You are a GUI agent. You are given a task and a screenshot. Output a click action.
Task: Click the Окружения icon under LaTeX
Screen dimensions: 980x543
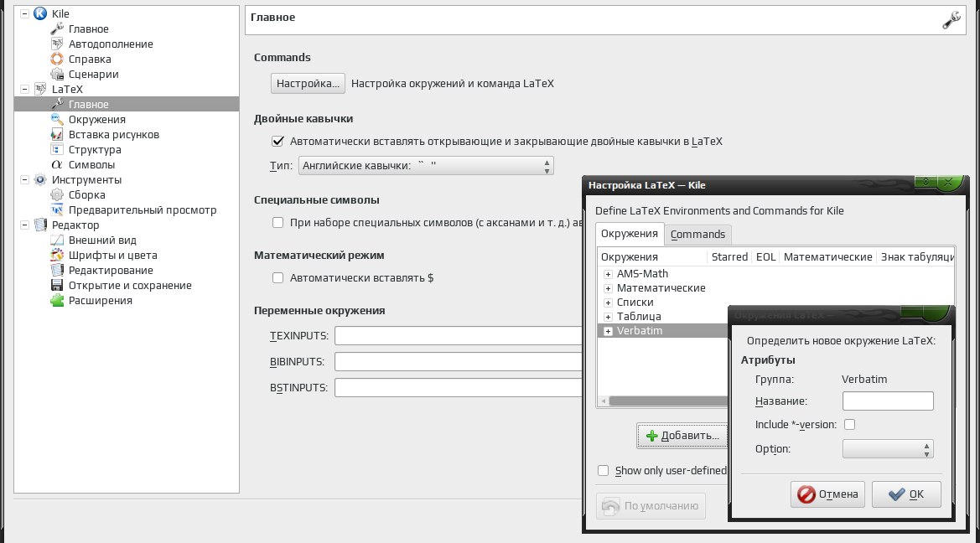pos(57,119)
